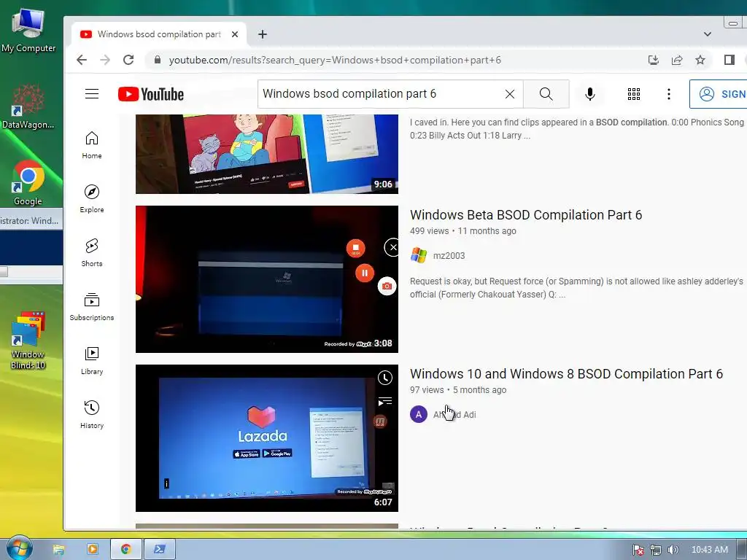Open My Computer desktop icon

tap(28, 31)
